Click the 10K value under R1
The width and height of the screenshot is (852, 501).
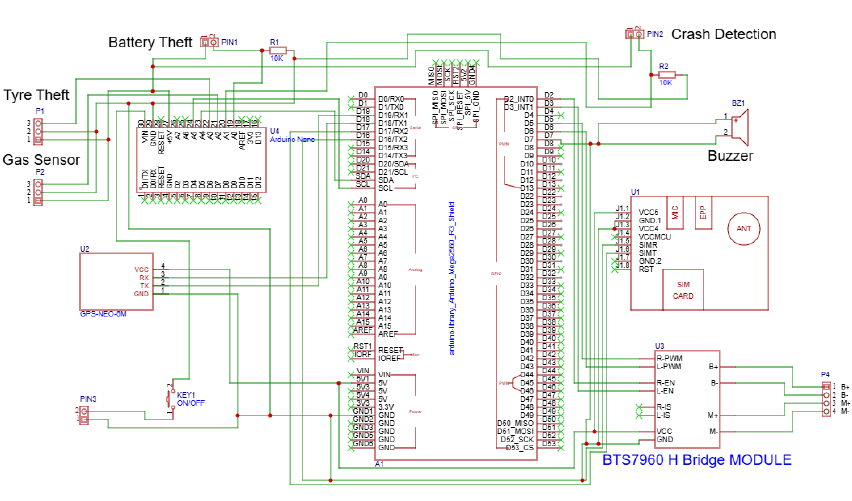point(277,58)
